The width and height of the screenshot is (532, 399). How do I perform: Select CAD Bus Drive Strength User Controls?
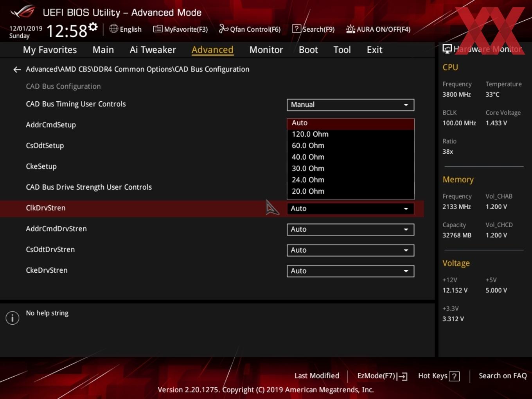[89, 187]
